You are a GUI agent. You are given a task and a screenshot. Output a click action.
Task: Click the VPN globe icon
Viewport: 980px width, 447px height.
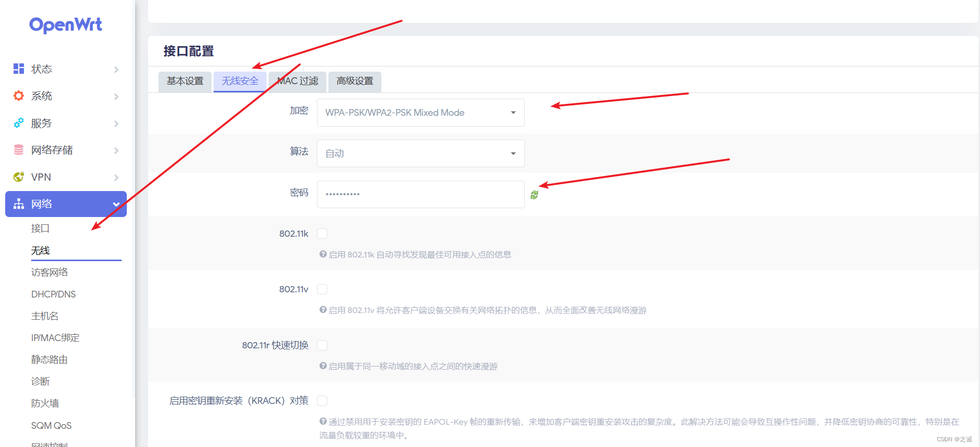19,177
